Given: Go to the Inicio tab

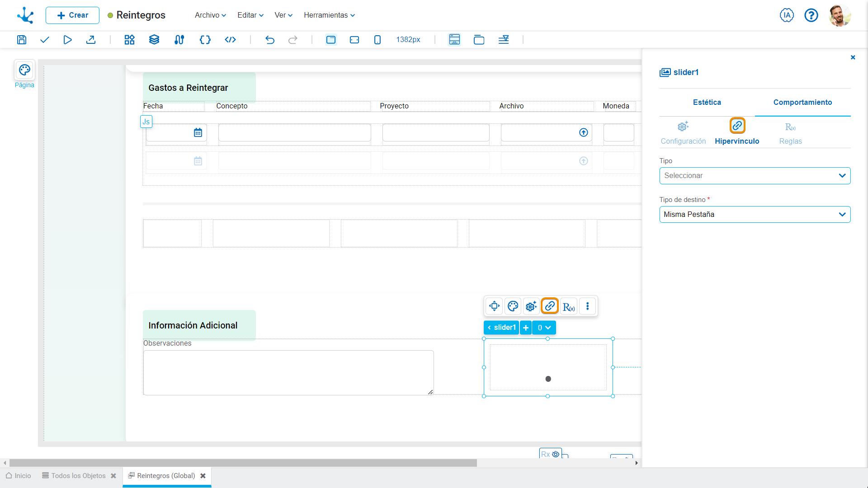Looking at the screenshot, I should click(18, 476).
